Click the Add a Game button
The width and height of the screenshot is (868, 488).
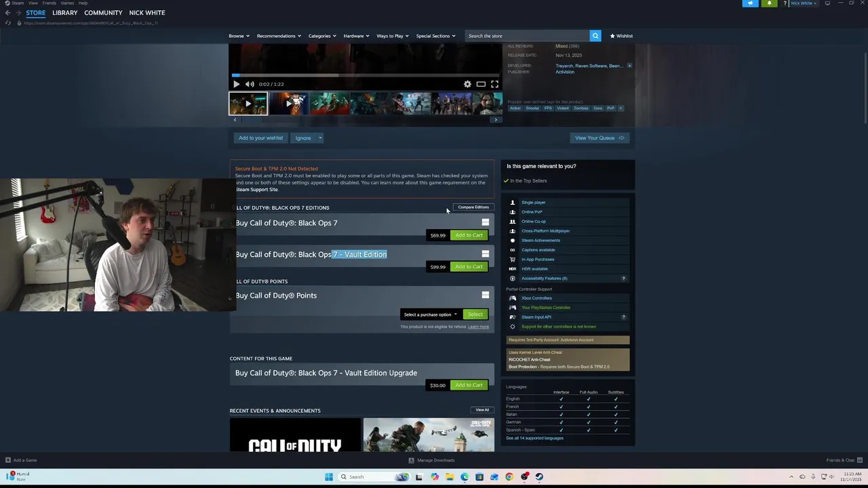(x=21, y=460)
